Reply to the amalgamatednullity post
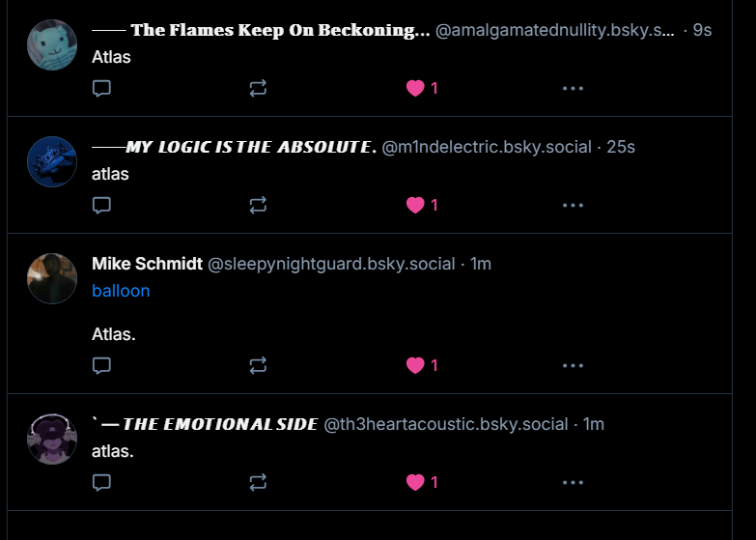This screenshot has width=756, height=540. tap(101, 88)
